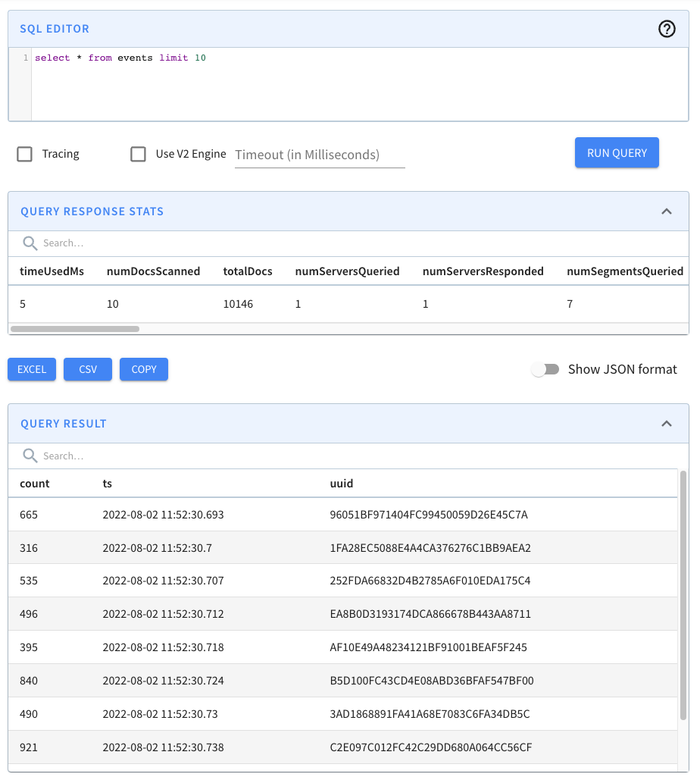Image resolution: width=700 pixels, height=780 pixels.
Task: Collapse the Query Result panel
Action: pyautogui.click(x=667, y=423)
